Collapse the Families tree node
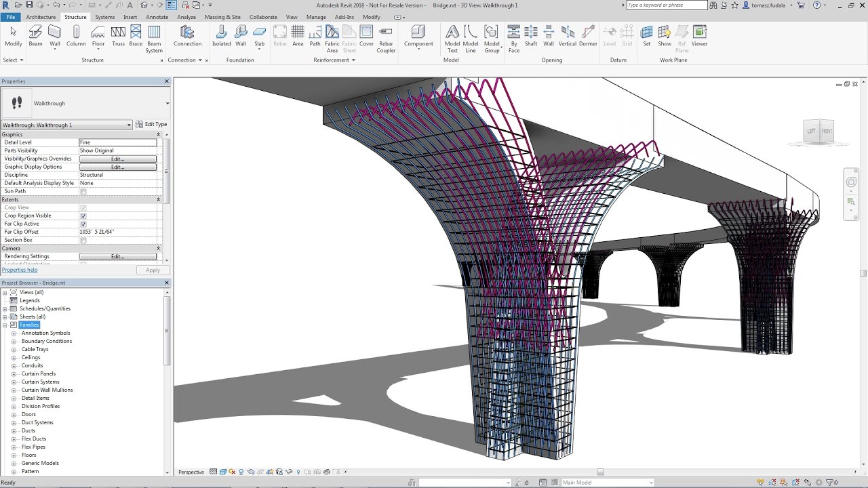Viewport: 868px width, 488px height. (5, 325)
